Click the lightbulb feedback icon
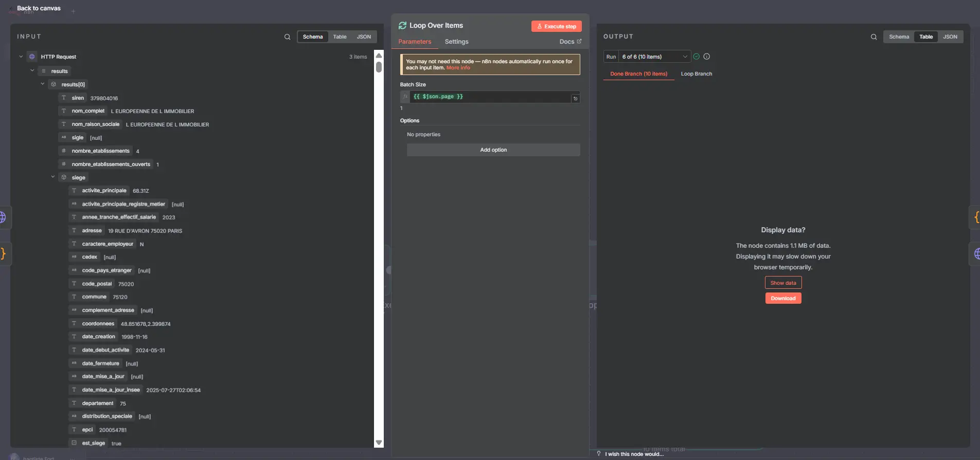This screenshot has width=980, height=460. pyautogui.click(x=599, y=454)
